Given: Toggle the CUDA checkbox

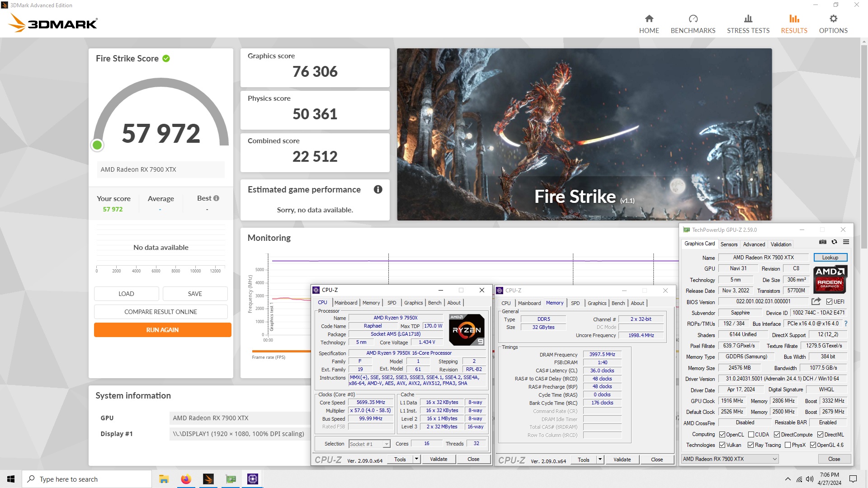Looking at the screenshot, I should click(x=751, y=435).
